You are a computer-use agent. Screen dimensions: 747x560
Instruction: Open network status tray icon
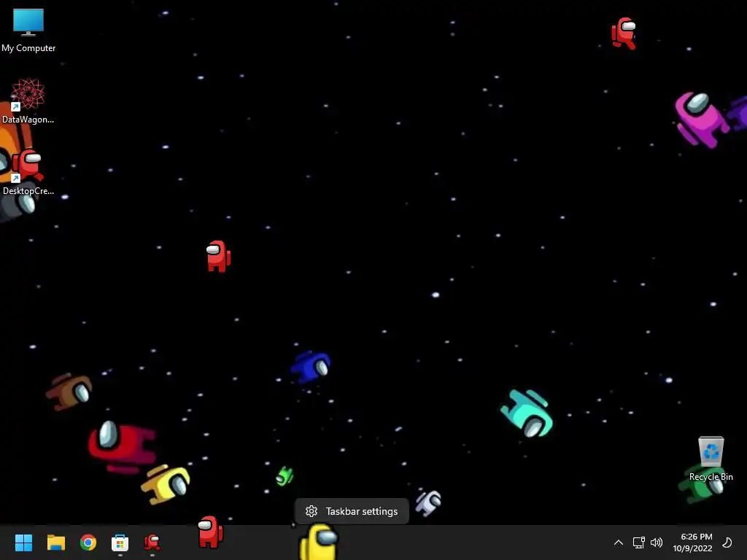click(x=638, y=542)
